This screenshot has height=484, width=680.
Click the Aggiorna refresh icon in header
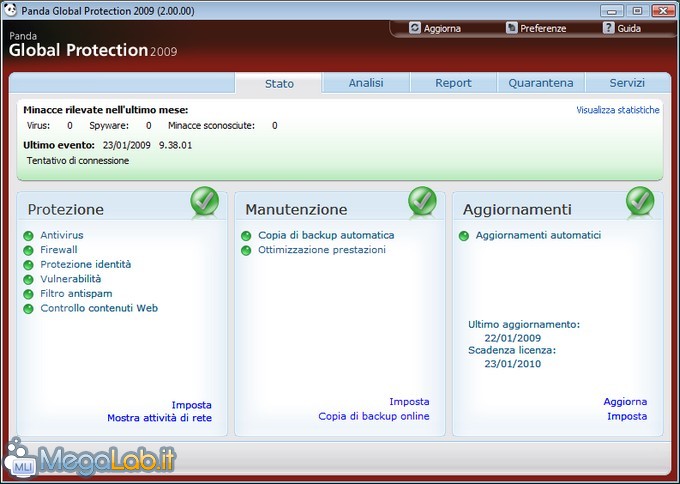pos(415,28)
